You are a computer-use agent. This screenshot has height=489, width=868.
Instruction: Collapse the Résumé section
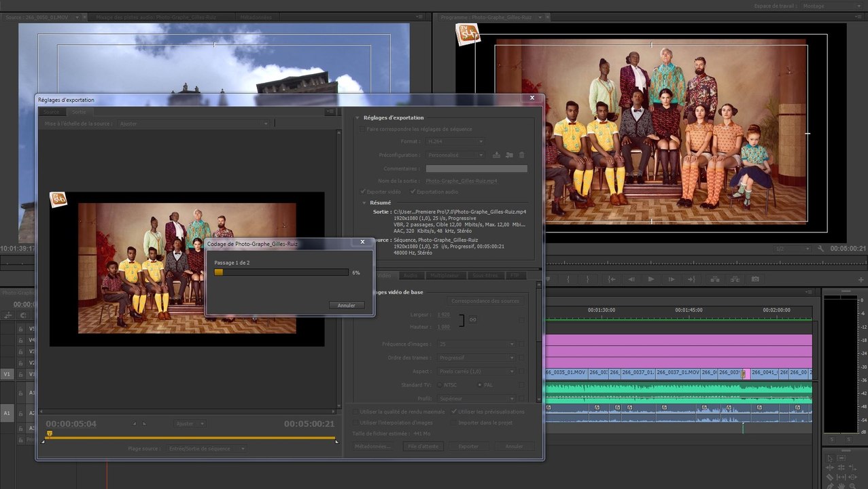tap(364, 202)
